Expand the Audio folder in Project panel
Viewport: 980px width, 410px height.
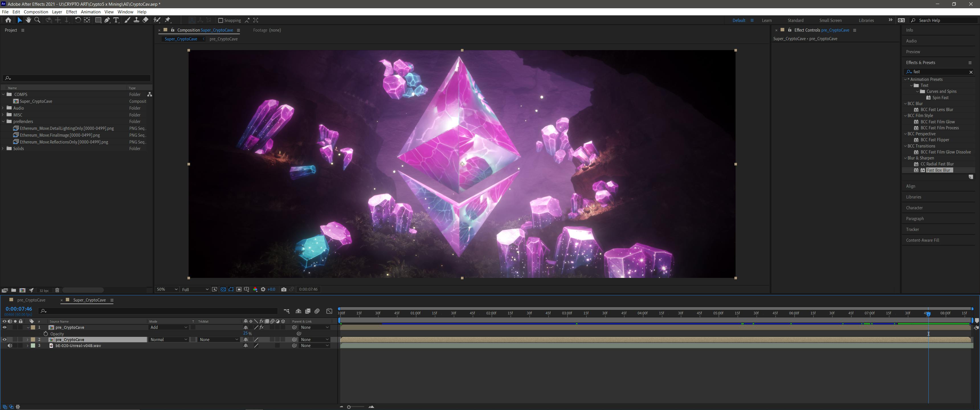[x=3, y=108]
